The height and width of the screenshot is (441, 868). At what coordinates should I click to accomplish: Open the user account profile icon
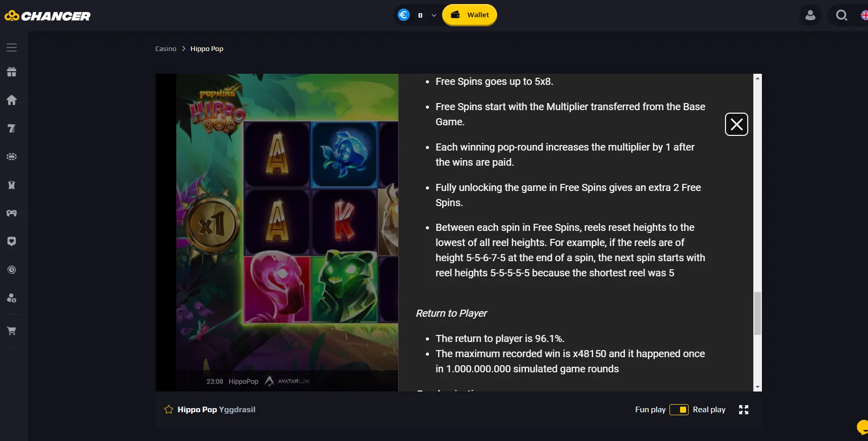point(810,15)
